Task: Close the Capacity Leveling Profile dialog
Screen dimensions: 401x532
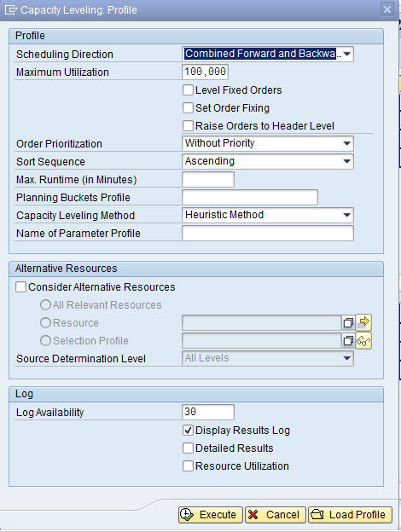Action: (x=387, y=9)
